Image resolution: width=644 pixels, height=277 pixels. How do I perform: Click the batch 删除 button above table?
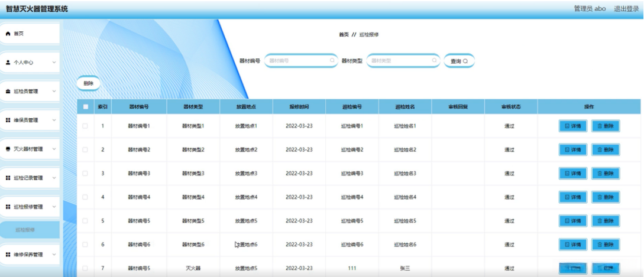tap(88, 83)
